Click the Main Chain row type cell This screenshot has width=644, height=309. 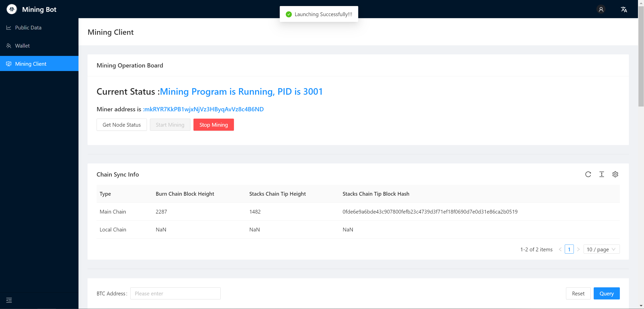(x=113, y=212)
